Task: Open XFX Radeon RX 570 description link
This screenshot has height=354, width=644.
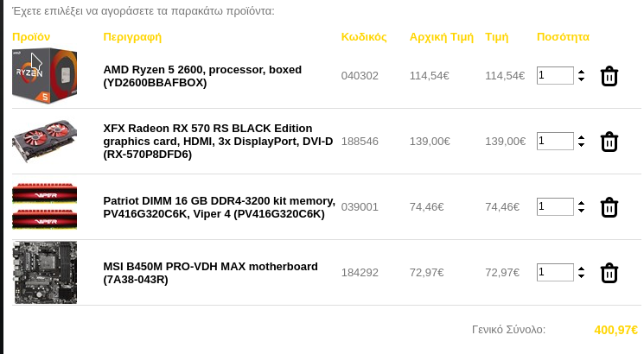Action: 218,141
